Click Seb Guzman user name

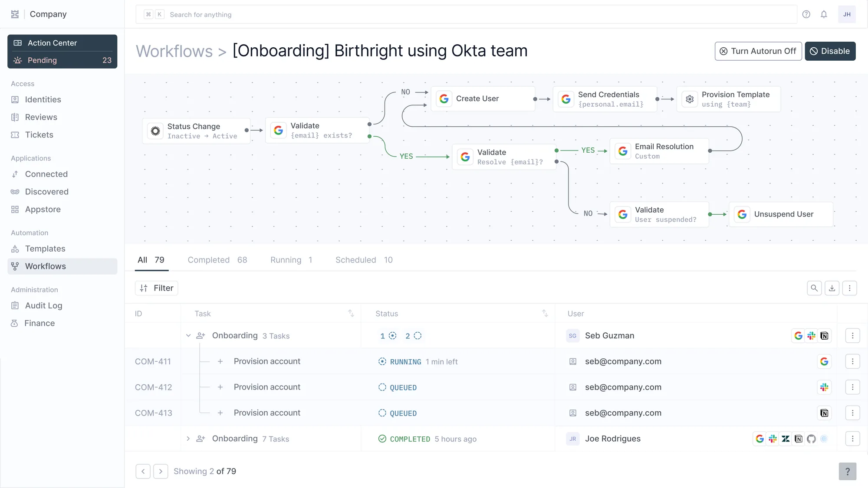[609, 336]
